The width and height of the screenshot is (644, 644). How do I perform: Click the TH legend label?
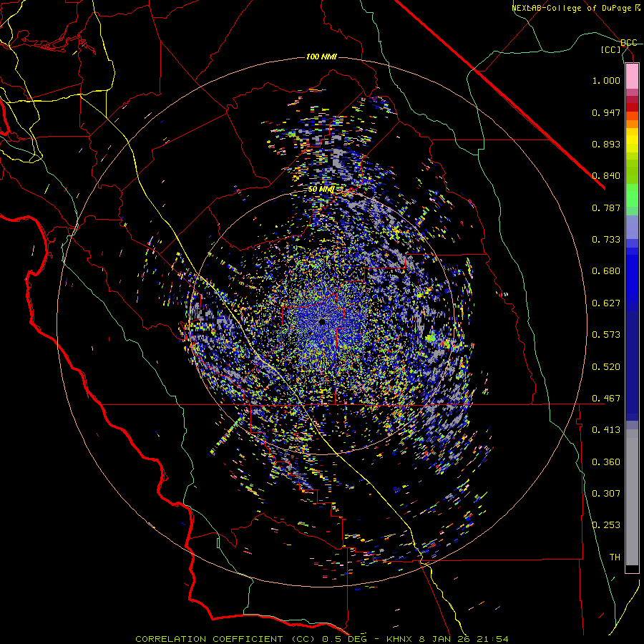(x=615, y=557)
